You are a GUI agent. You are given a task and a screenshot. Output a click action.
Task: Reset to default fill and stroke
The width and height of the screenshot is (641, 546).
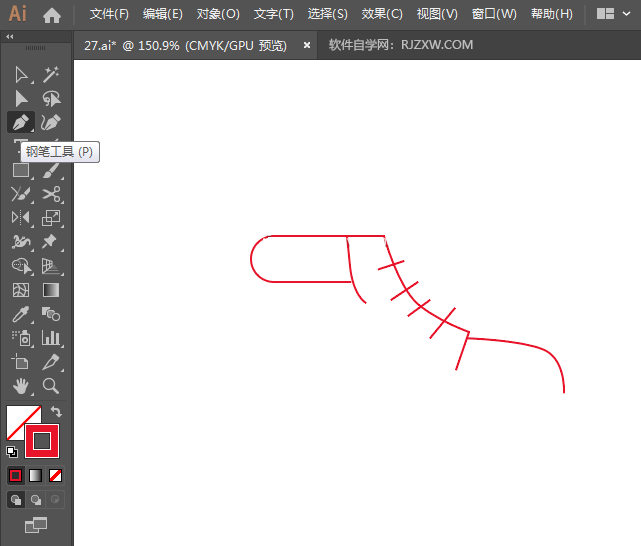[x=12, y=452]
